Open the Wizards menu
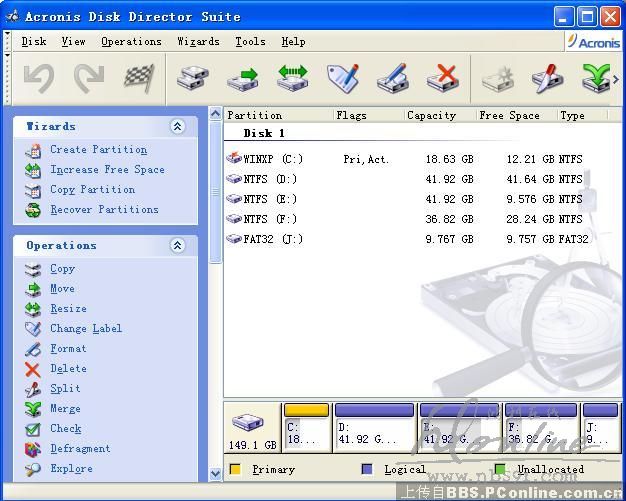The image size is (626, 501). tap(198, 42)
